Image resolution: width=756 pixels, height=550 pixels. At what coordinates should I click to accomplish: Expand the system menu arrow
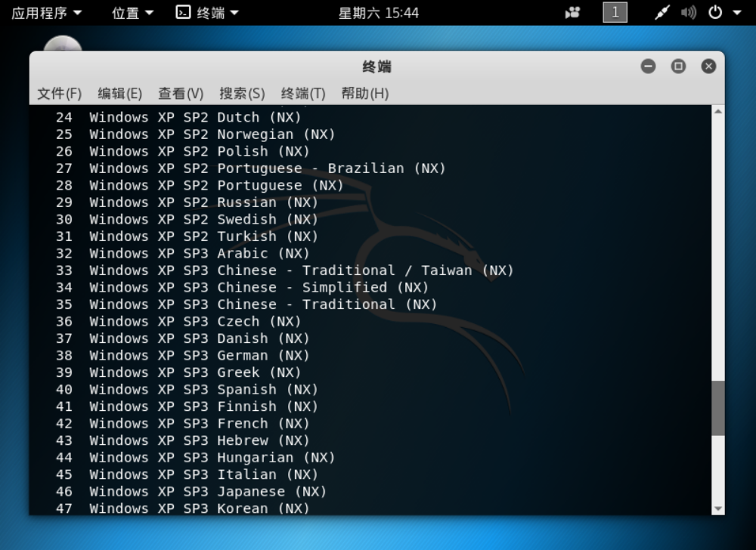(x=736, y=13)
